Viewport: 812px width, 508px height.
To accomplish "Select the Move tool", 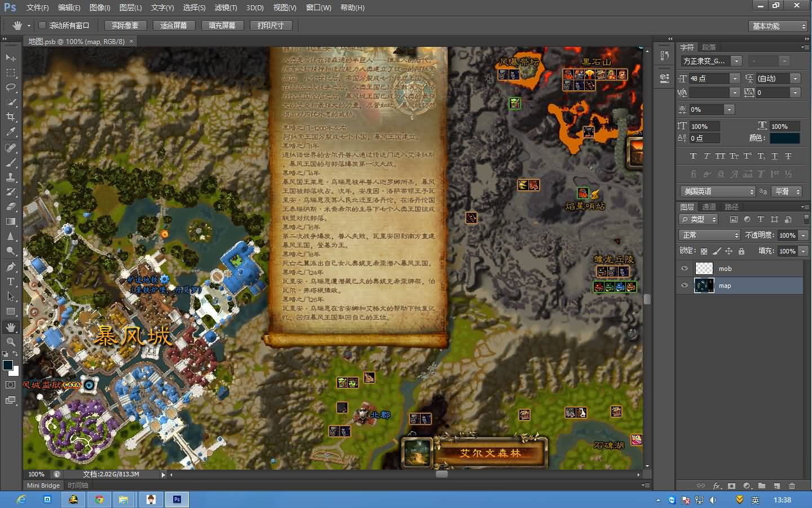I will [11, 58].
